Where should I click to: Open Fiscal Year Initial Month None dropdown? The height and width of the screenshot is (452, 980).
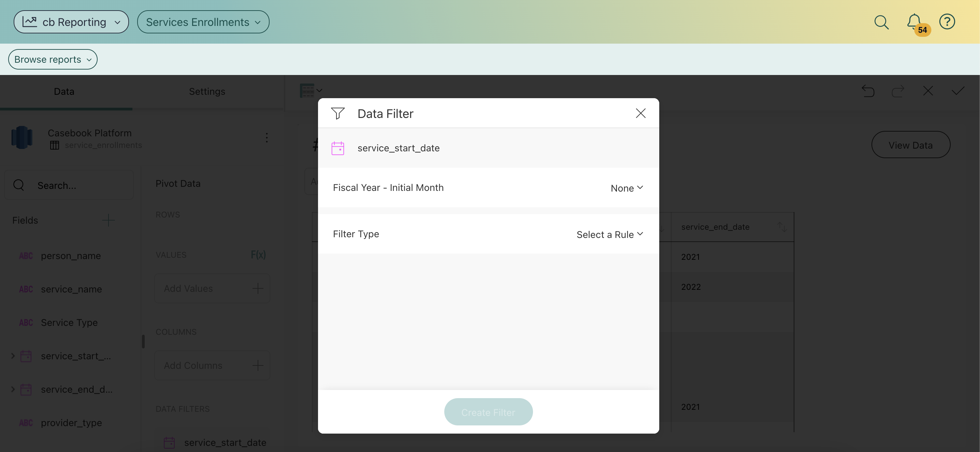point(626,188)
